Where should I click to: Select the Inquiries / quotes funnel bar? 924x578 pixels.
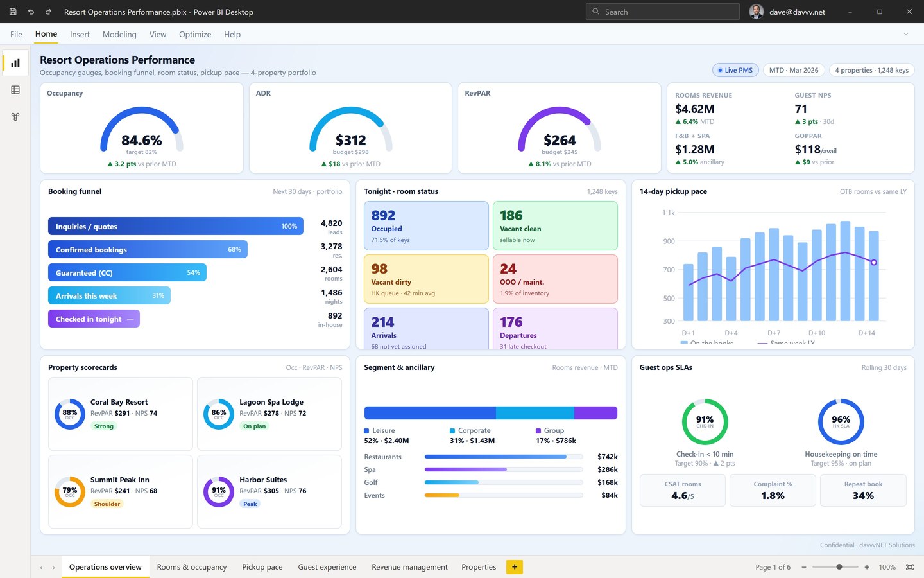(176, 226)
